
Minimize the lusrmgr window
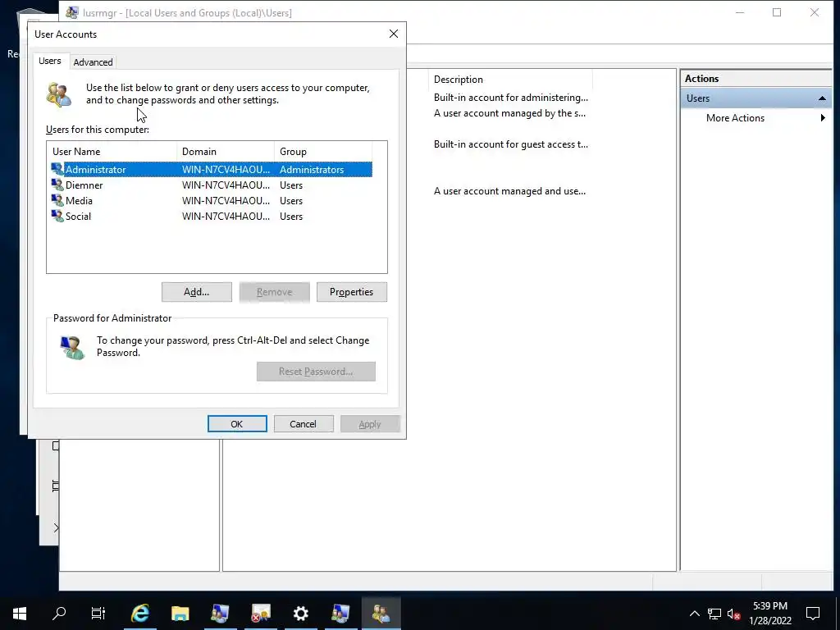point(740,12)
